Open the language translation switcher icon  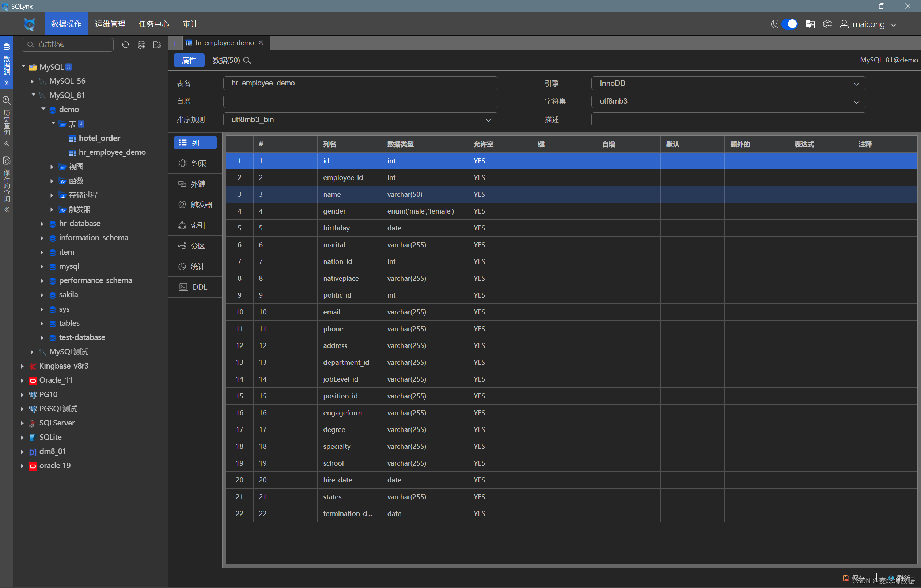(x=810, y=24)
